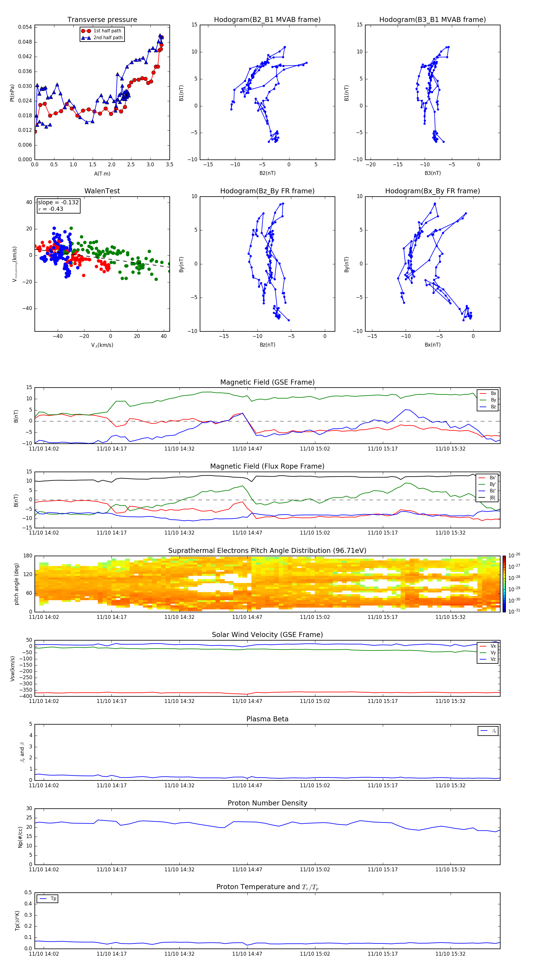Click the 10^-26 colorbar tick label

click(514, 555)
